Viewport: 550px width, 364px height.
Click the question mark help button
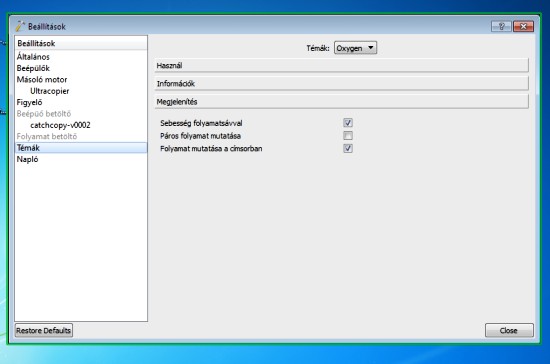point(501,26)
